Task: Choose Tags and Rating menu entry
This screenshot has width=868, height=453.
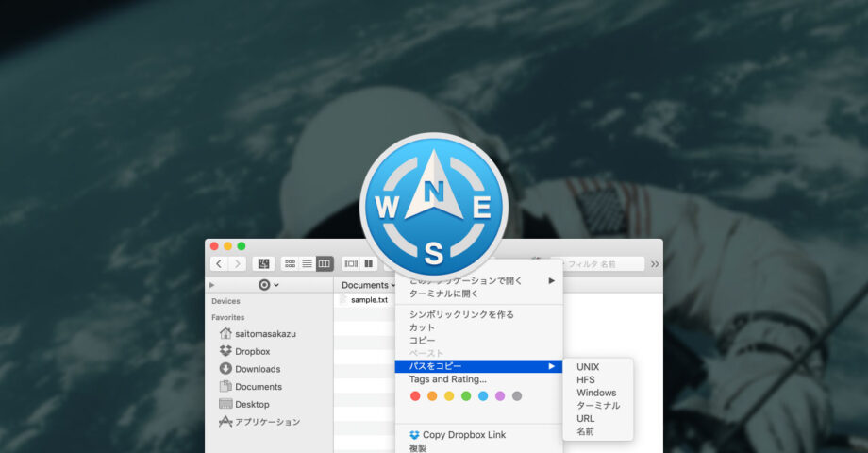Action: tap(447, 379)
